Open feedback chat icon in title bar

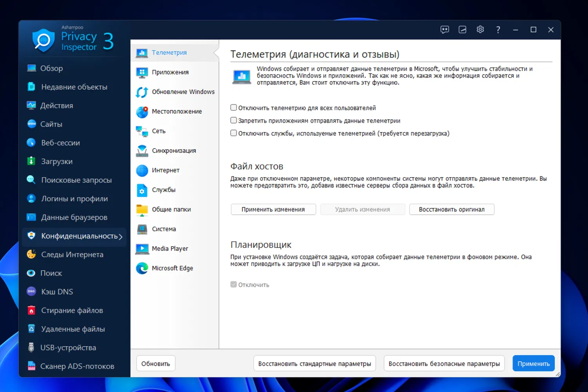445,30
